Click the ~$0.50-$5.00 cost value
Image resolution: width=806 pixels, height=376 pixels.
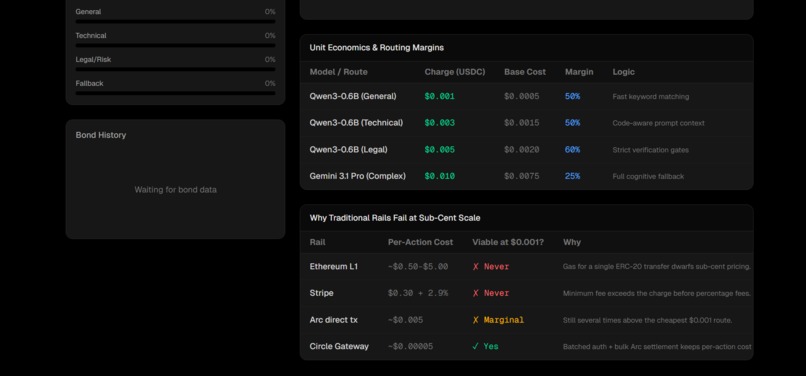(x=418, y=266)
